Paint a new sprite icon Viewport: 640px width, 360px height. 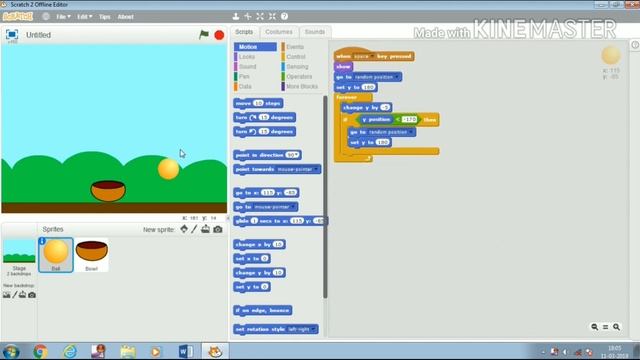194,229
